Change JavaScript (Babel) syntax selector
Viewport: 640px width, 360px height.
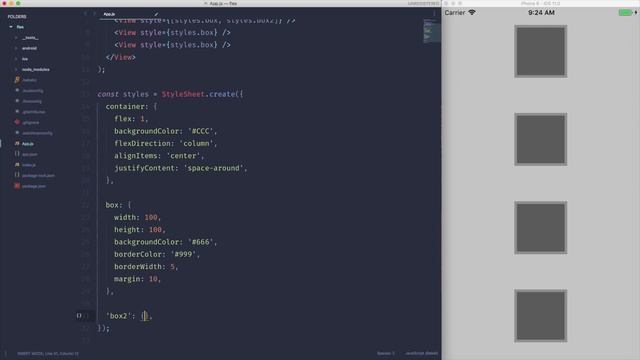422,353
